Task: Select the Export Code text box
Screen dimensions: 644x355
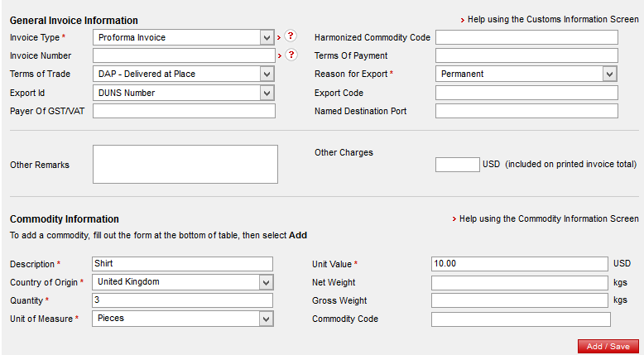Action: click(526, 93)
